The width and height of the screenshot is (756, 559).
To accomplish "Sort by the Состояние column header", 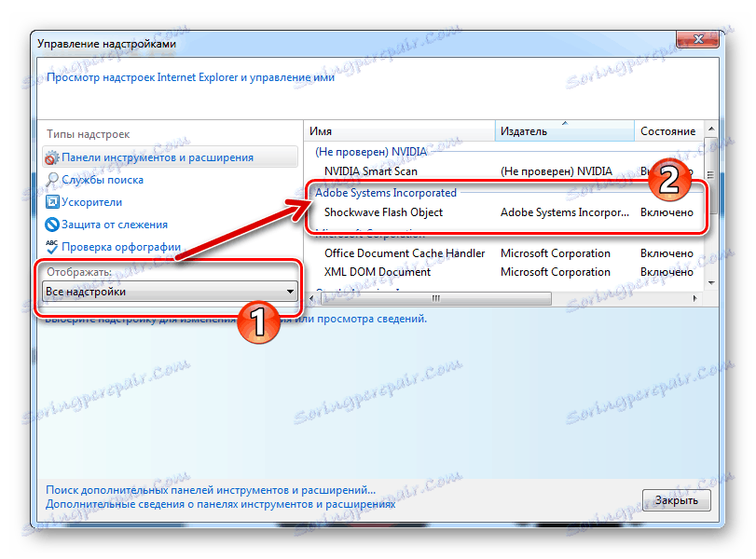I will (x=668, y=131).
